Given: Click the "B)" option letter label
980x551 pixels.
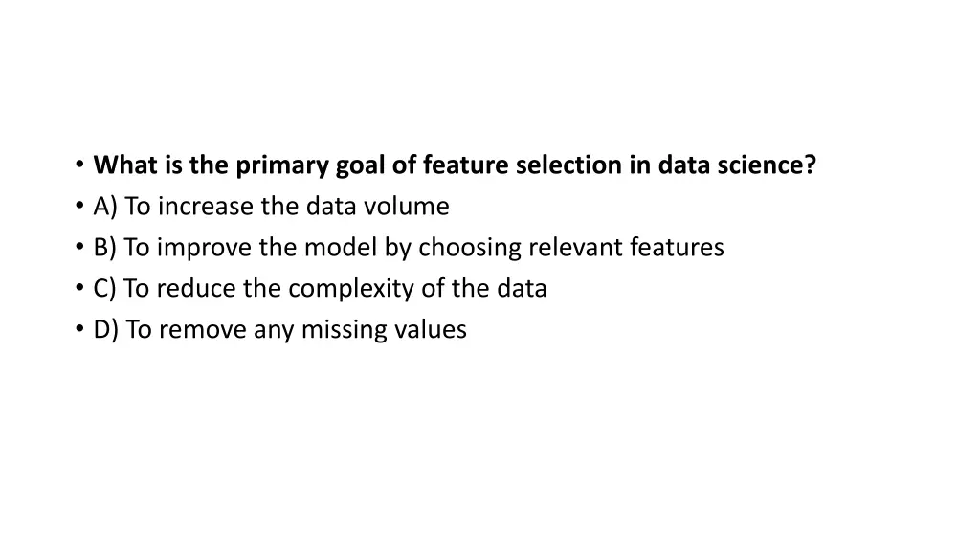Looking at the screenshot, I should point(106,248).
